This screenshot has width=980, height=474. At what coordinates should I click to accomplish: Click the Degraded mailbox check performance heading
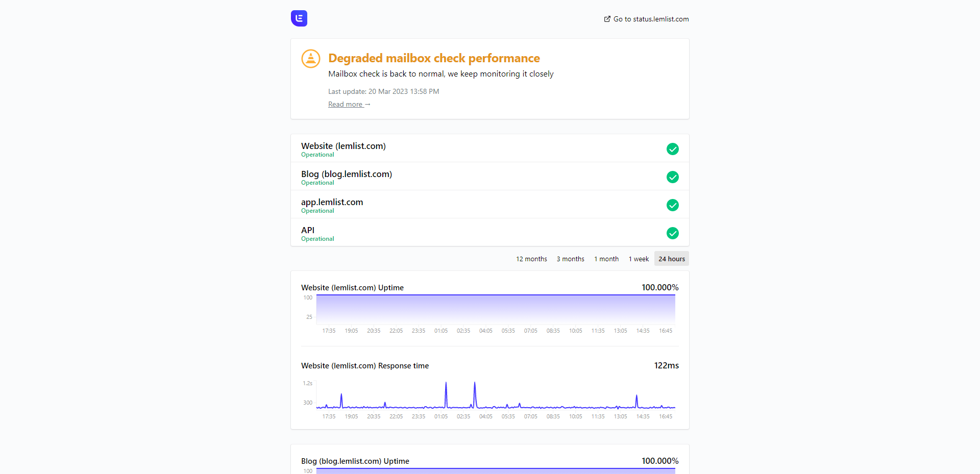[434, 58]
